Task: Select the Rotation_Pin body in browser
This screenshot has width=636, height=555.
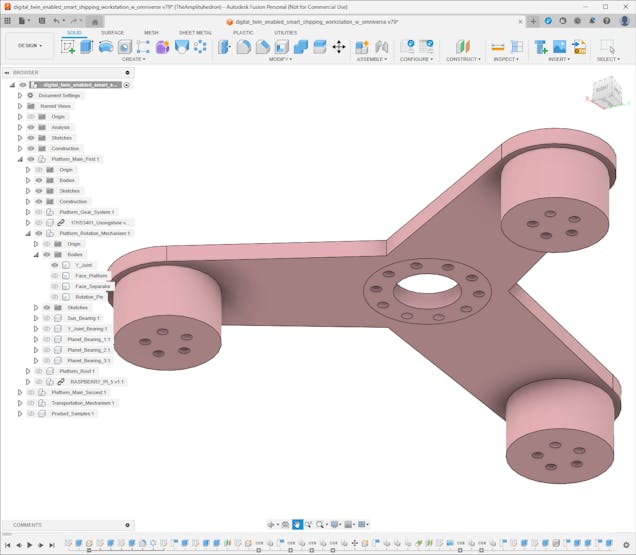Action: 89,297
